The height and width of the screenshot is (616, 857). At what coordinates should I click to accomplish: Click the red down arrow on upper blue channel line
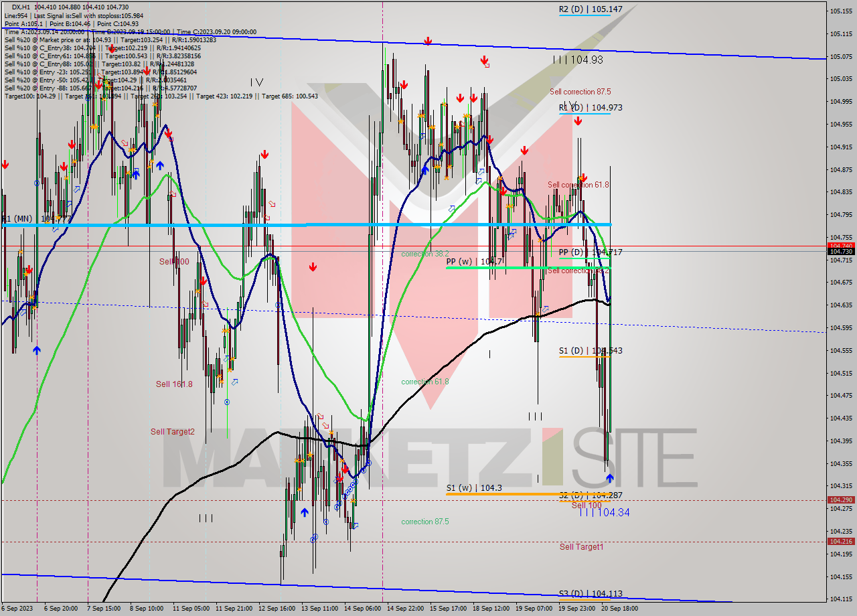428,42
